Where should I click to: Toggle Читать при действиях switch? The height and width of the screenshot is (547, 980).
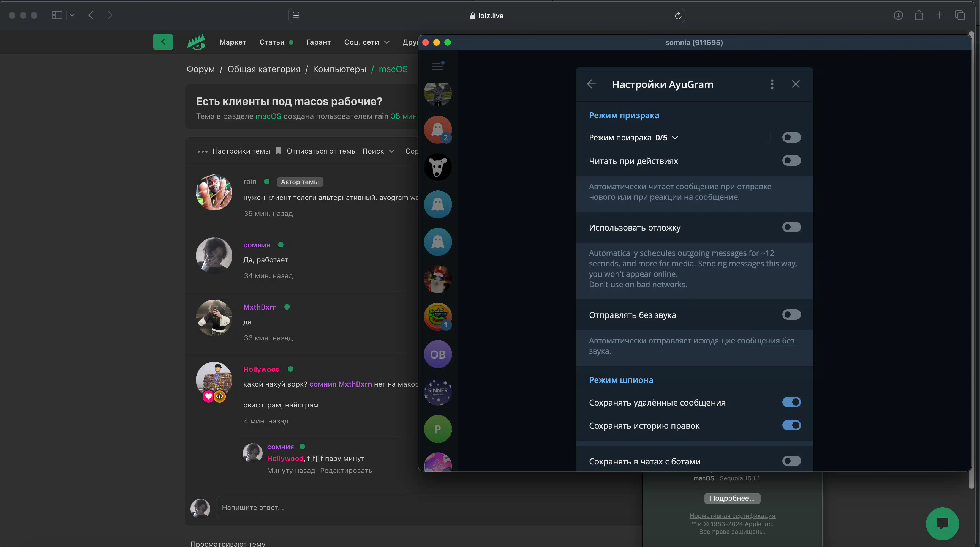(x=791, y=160)
